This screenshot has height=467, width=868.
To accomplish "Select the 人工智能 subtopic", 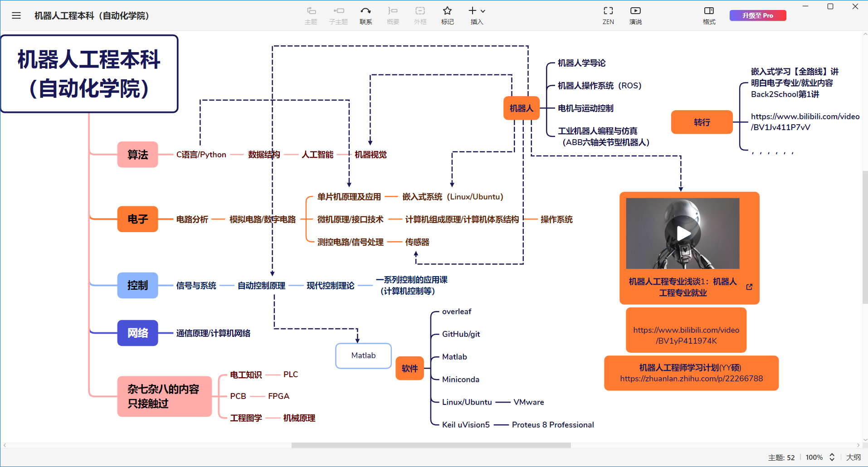I will (317, 155).
